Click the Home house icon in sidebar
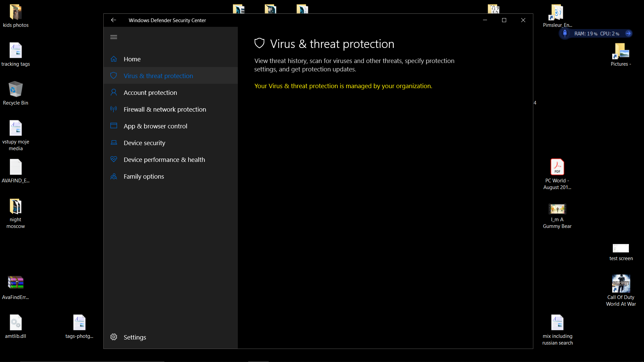The image size is (644, 362). 114,59
